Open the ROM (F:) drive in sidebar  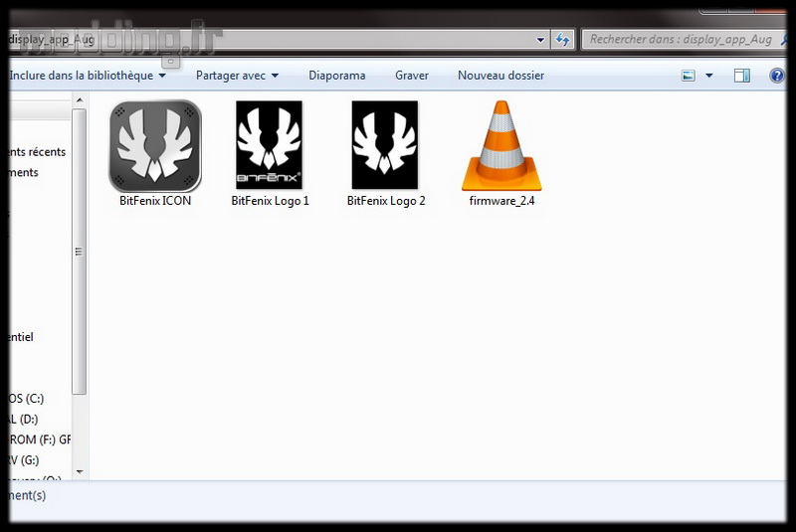click(x=40, y=440)
